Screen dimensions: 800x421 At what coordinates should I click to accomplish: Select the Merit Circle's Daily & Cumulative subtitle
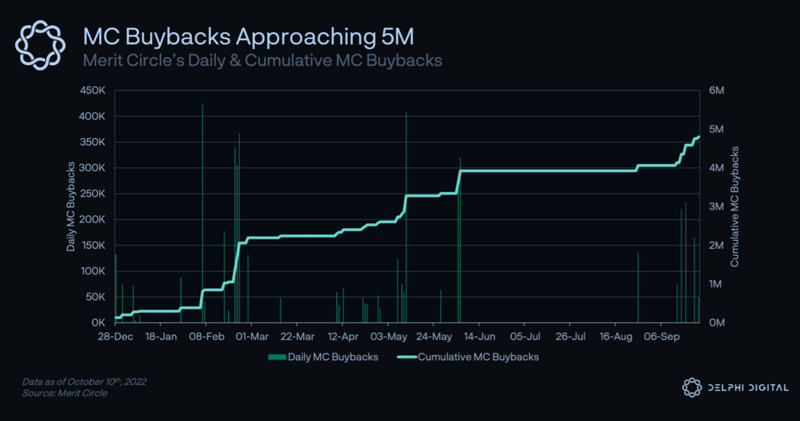coord(262,60)
